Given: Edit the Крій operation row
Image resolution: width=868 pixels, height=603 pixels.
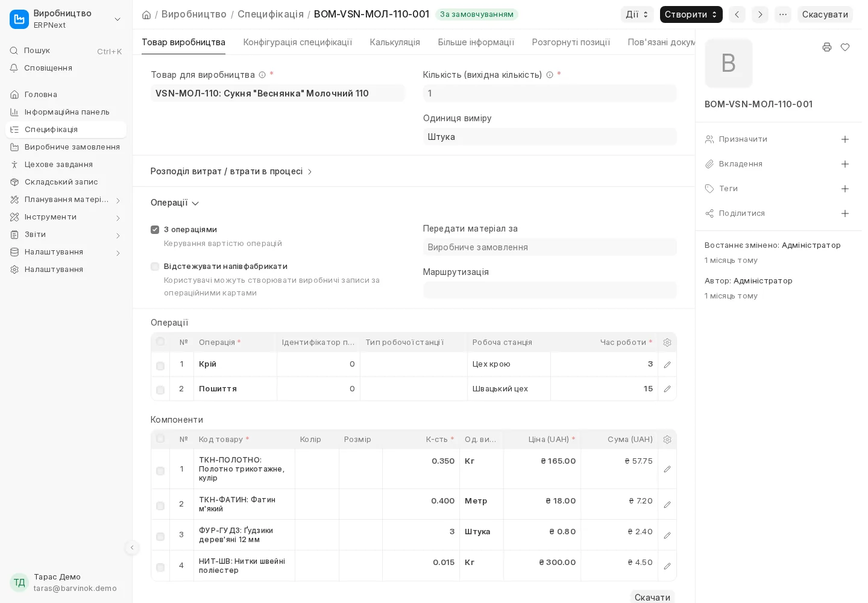Looking at the screenshot, I should point(667,365).
